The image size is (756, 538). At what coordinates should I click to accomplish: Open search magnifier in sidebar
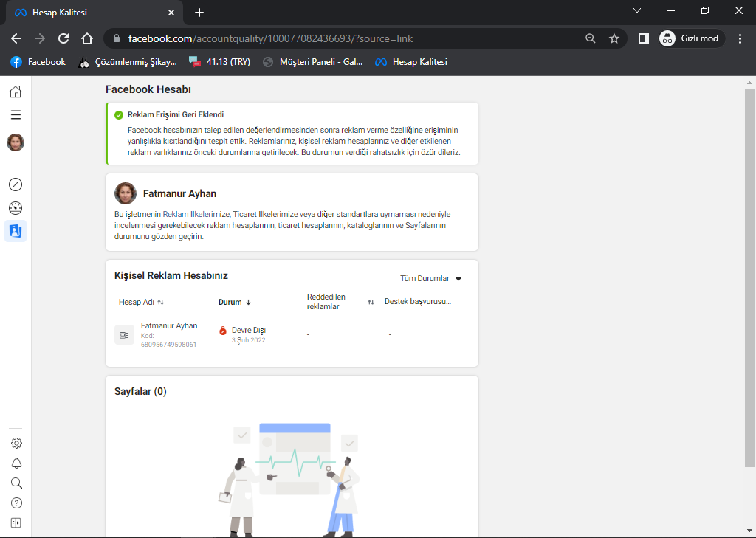pyautogui.click(x=16, y=483)
